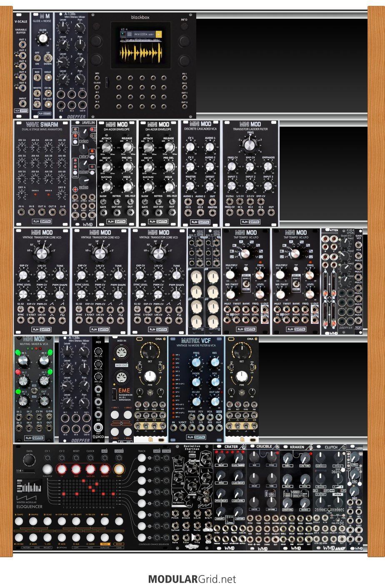Click the Eloquencer CV 1 jack
The height and width of the screenshot is (588, 385).
47,458
